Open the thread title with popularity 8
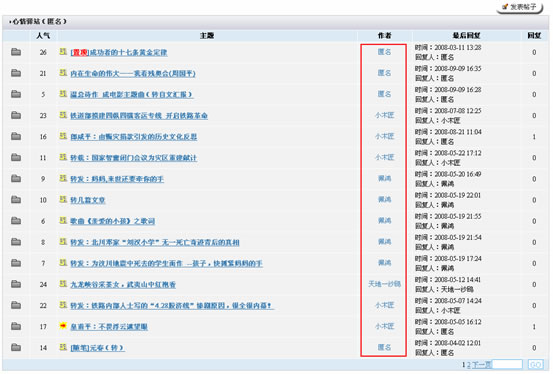553x374 pixels. (x=155, y=242)
